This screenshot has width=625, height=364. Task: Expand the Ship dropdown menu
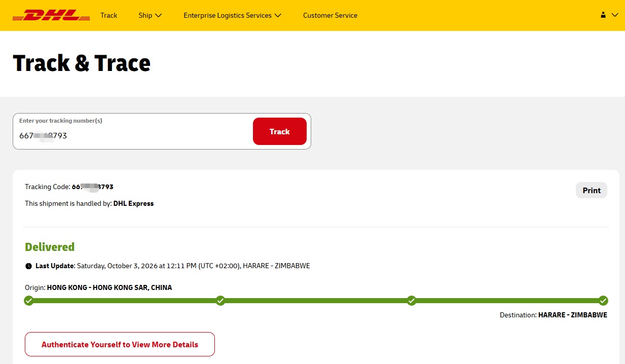tap(150, 15)
